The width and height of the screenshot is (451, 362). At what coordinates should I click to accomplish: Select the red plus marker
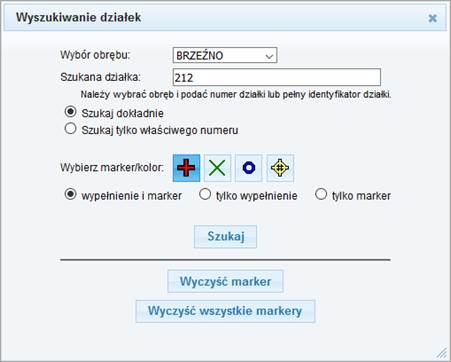[x=186, y=168]
